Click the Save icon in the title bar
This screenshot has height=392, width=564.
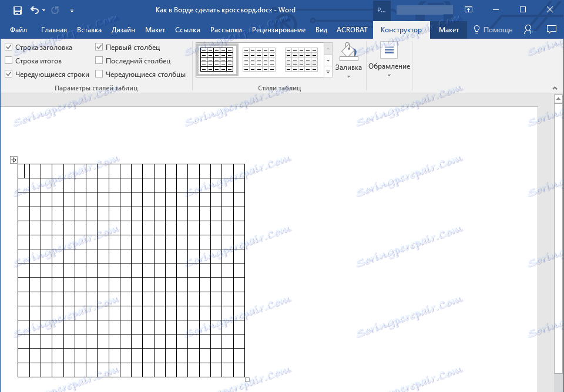17,10
